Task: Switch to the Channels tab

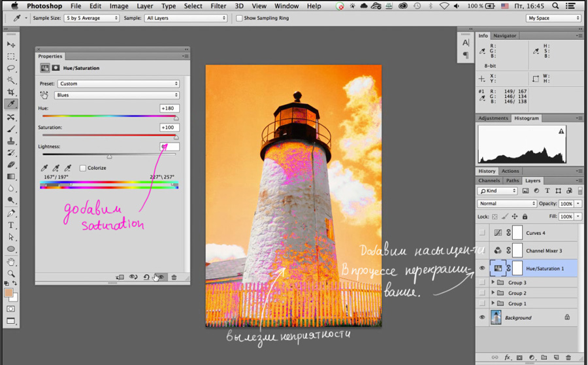Action: click(x=489, y=181)
